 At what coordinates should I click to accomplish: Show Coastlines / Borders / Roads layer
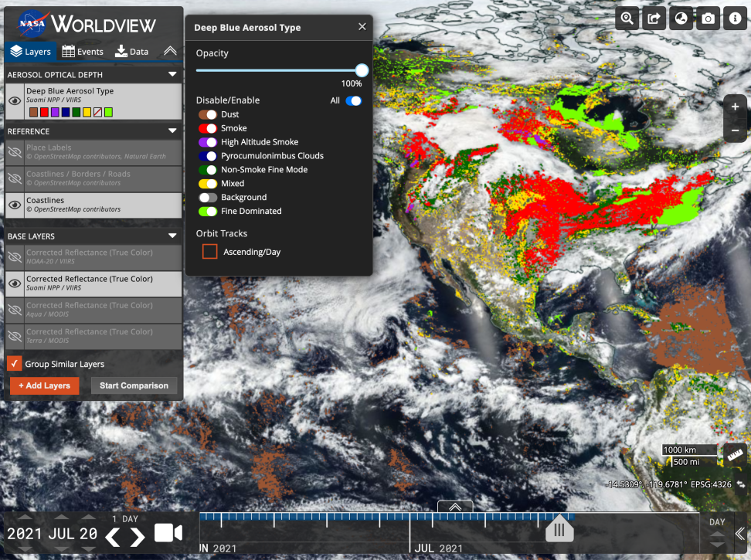coord(15,178)
